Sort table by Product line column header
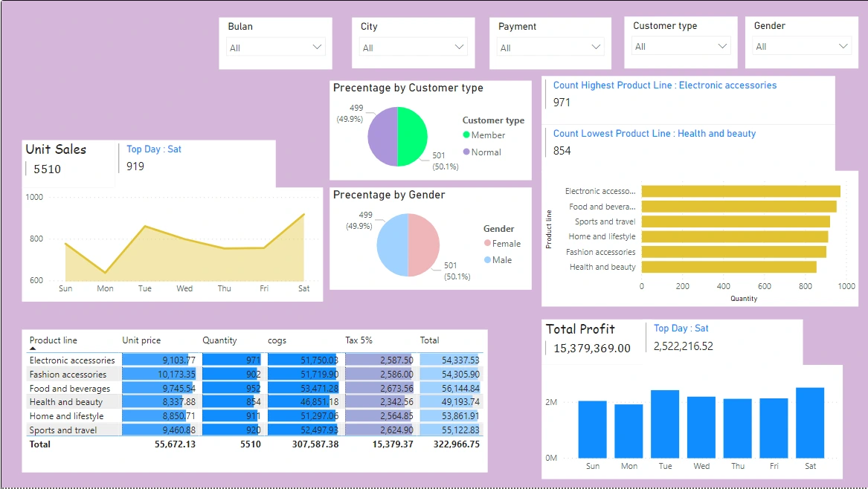Image resolution: width=868 pixels, height=489 pixels. 53,340
